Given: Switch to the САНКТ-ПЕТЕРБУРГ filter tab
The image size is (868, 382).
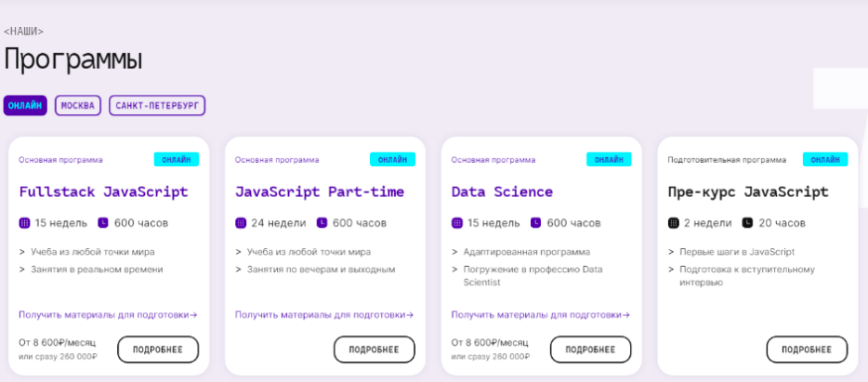Looking at the screenshot, I should click(x=157, y=106).
